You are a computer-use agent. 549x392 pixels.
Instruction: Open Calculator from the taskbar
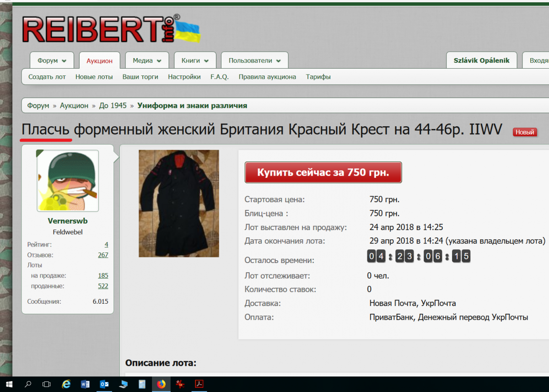[x=142, y=384]
